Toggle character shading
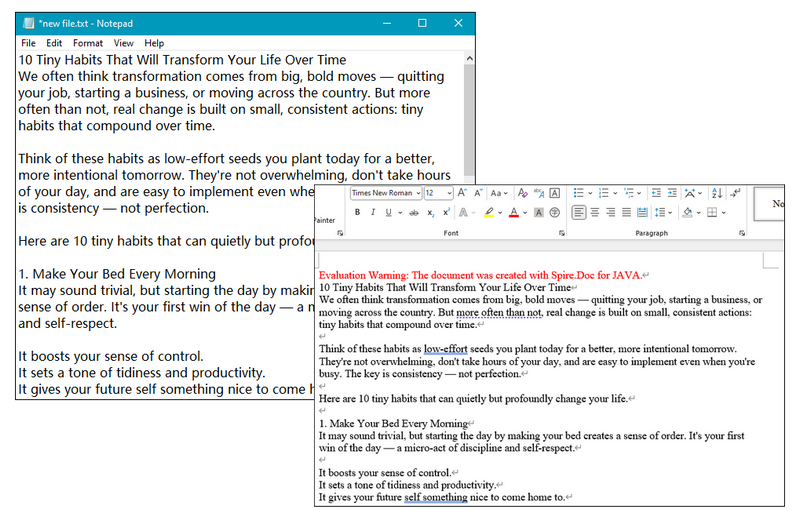 point(539,212)
